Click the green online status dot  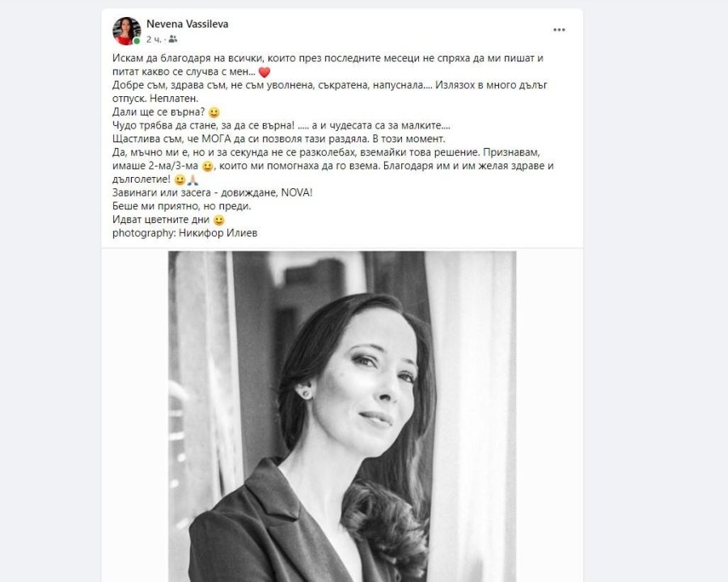pyautogui.click(x=137, y=41)
